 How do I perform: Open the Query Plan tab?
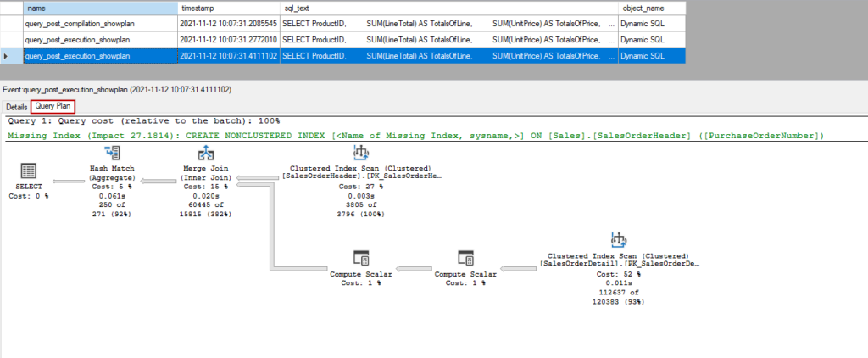[53, 107]
